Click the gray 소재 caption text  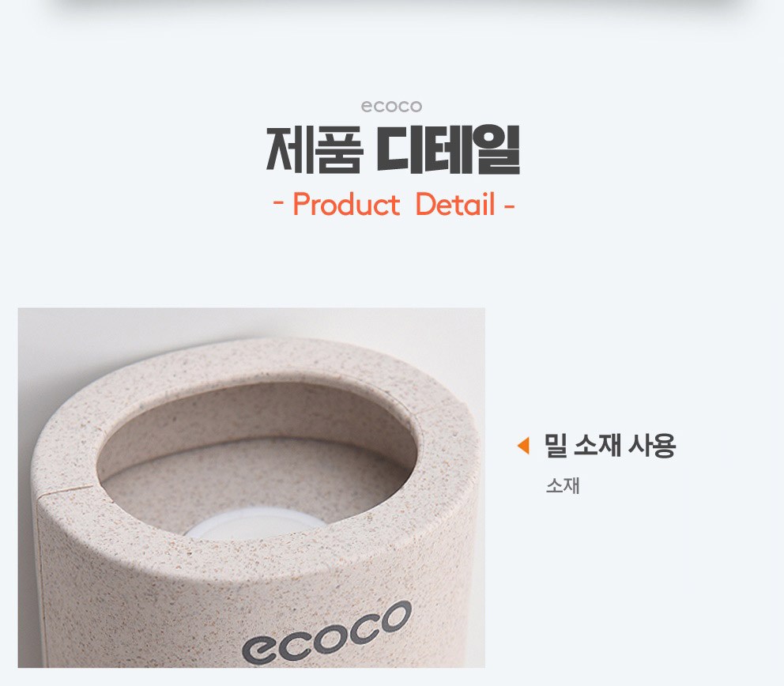click(x=563, y=485)
